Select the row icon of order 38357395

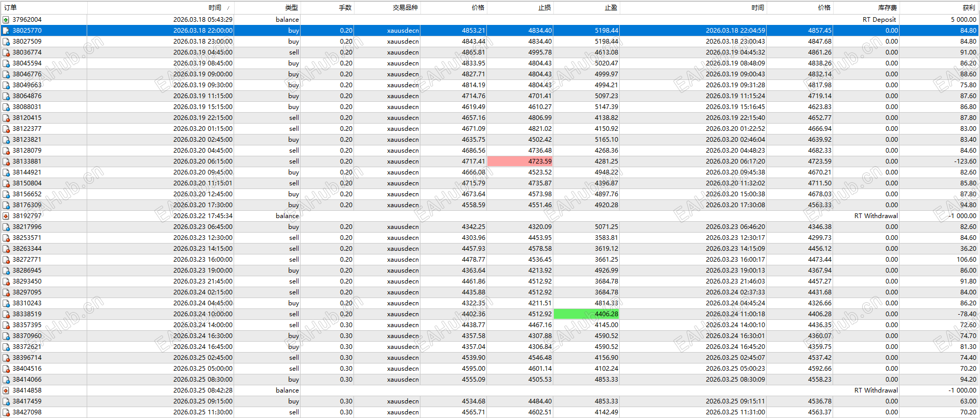click(6, 325)
